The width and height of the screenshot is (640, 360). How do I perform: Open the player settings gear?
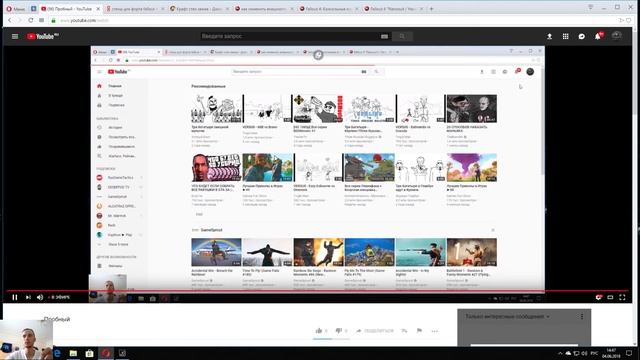click(x=598, y=297)
